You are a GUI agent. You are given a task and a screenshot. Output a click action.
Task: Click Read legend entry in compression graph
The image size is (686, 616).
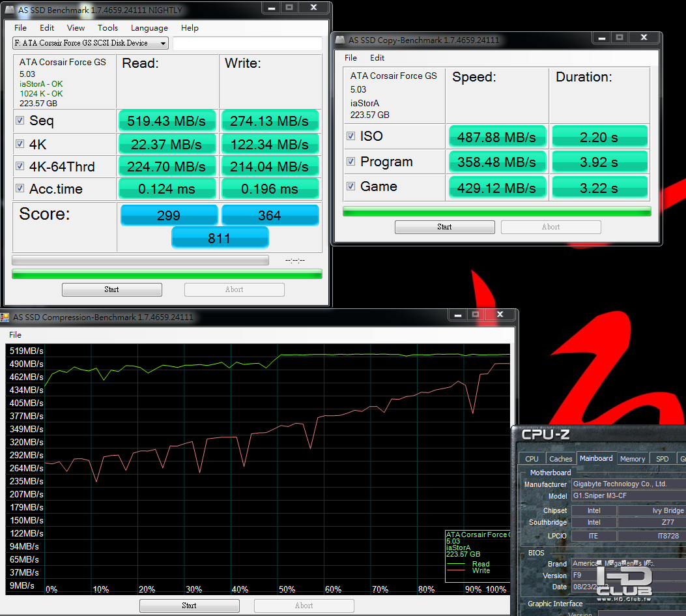tap(480, 564)
